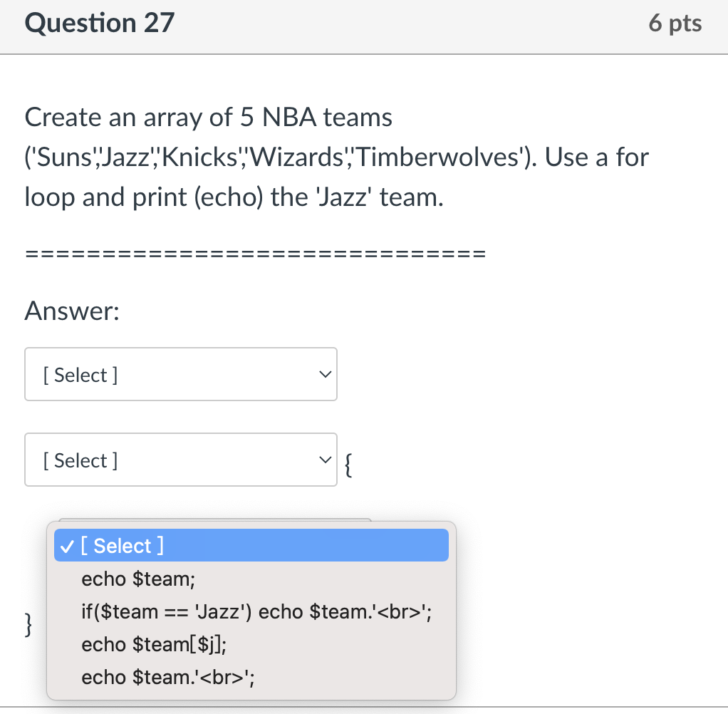Viewport: 728px width, 714px height.
Task: Click the closing brace below the dropdown list
Action: (28, 625)
